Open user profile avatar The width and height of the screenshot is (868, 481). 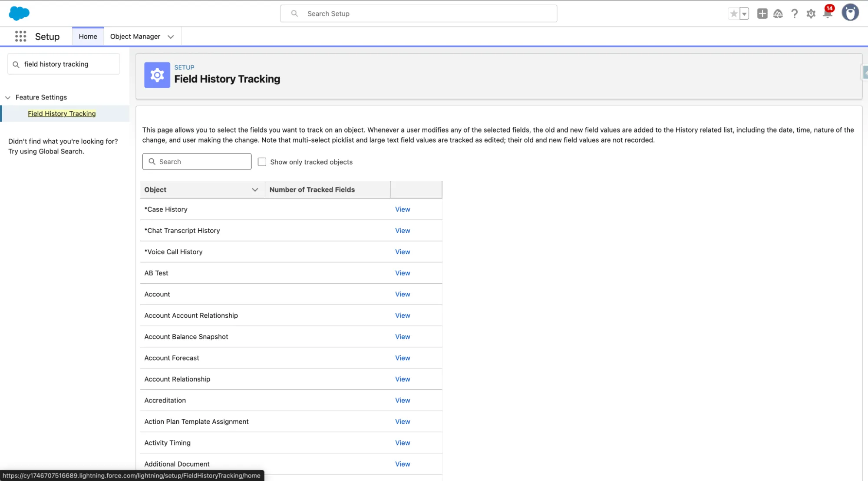click(850, 13)
